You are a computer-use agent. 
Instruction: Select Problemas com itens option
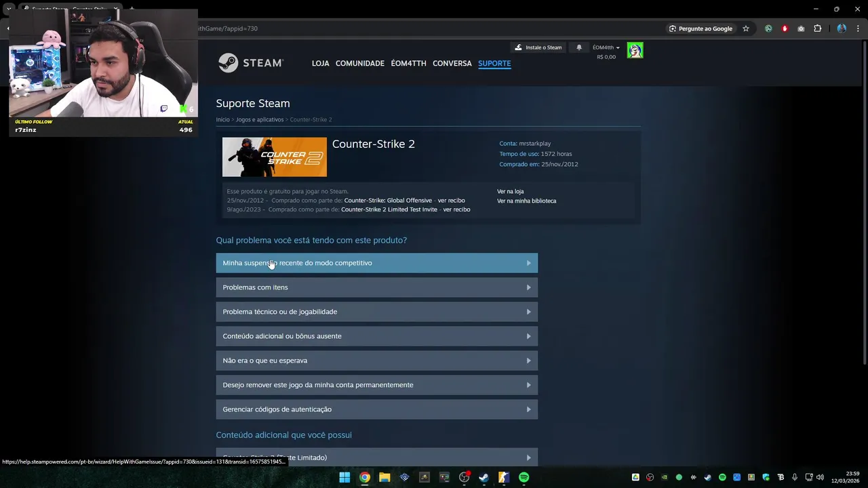376,287
